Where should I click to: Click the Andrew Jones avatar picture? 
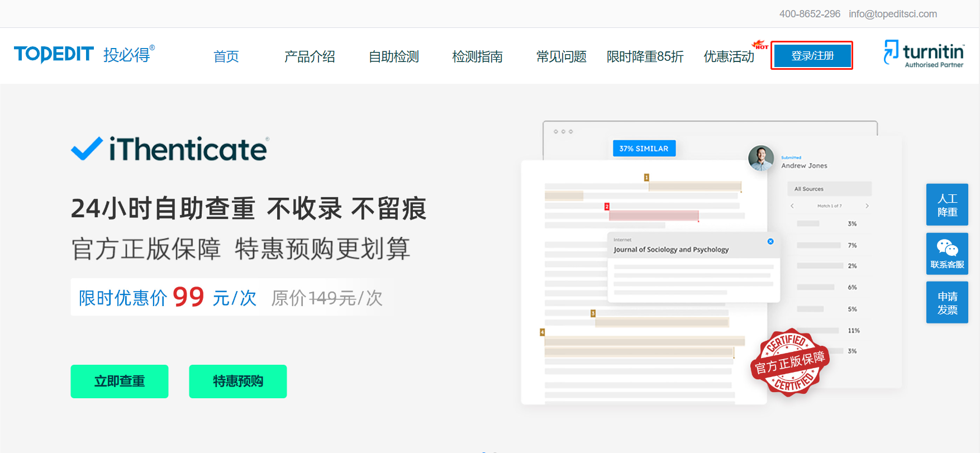(x=761, y=158)
